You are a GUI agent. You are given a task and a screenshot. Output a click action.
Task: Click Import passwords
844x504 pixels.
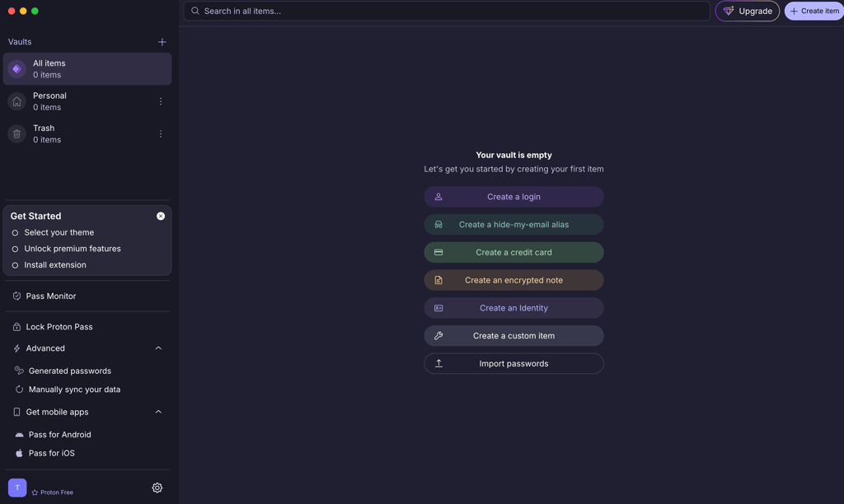coord(513,364)
